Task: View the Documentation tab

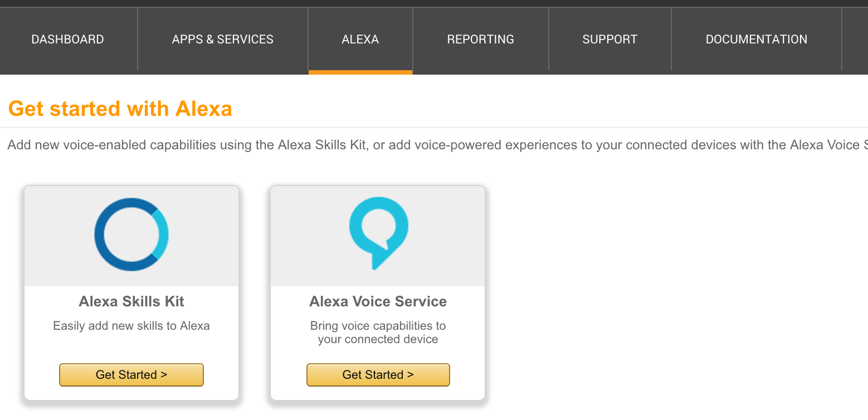Action: tap(756, 40)
